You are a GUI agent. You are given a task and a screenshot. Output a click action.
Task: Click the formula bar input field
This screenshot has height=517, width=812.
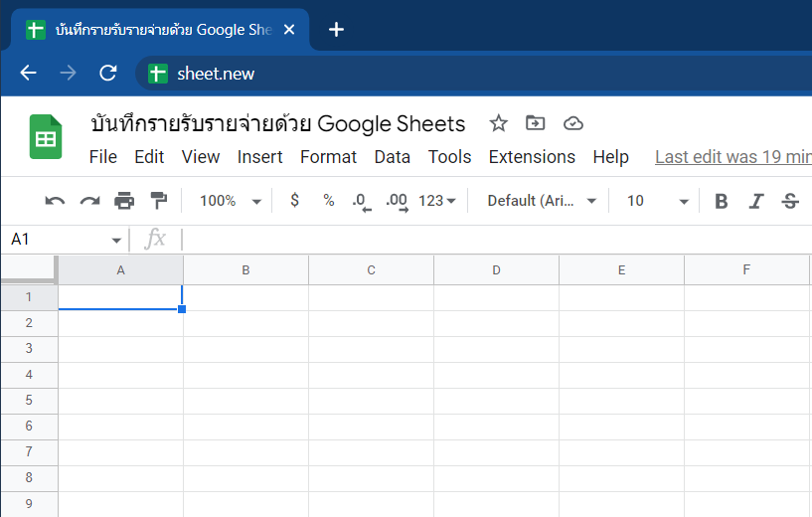(497, 240)
